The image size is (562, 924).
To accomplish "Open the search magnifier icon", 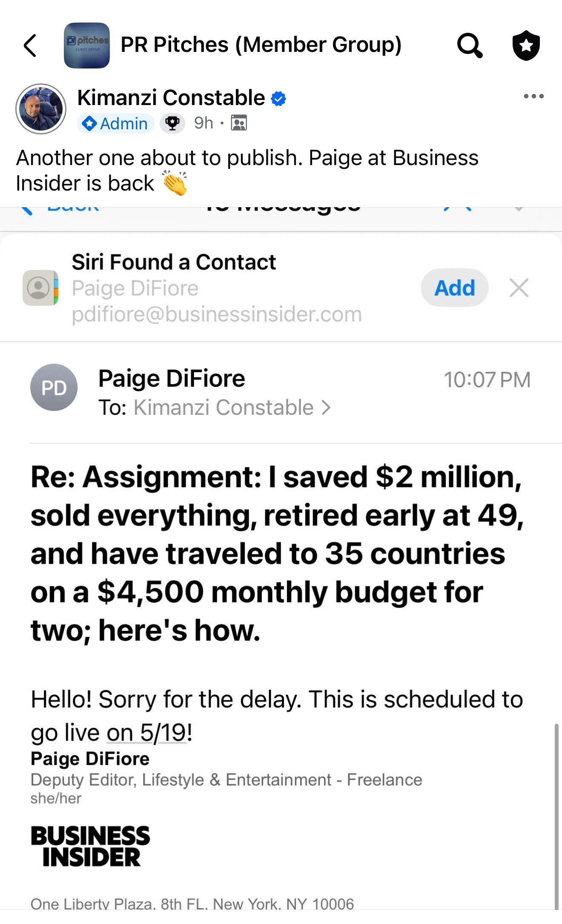I will tap(470, 46).
